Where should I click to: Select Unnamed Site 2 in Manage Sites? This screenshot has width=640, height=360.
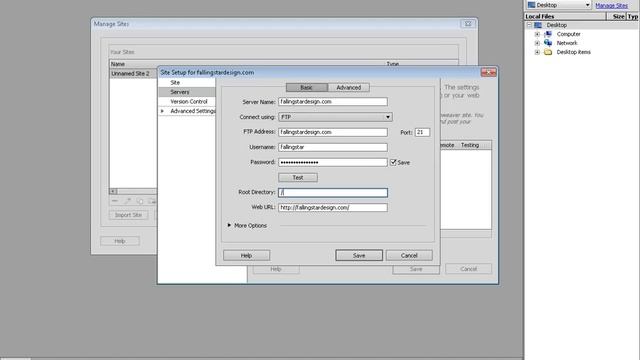[131, 73]
